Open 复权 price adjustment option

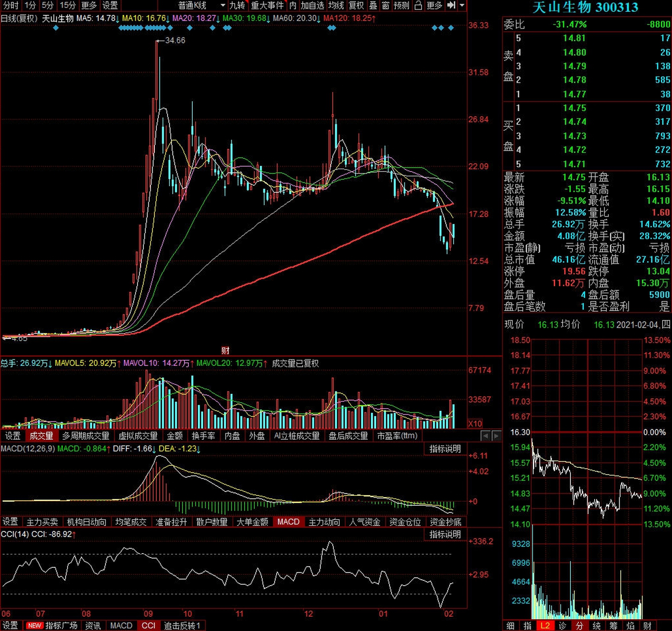(356, 5)
